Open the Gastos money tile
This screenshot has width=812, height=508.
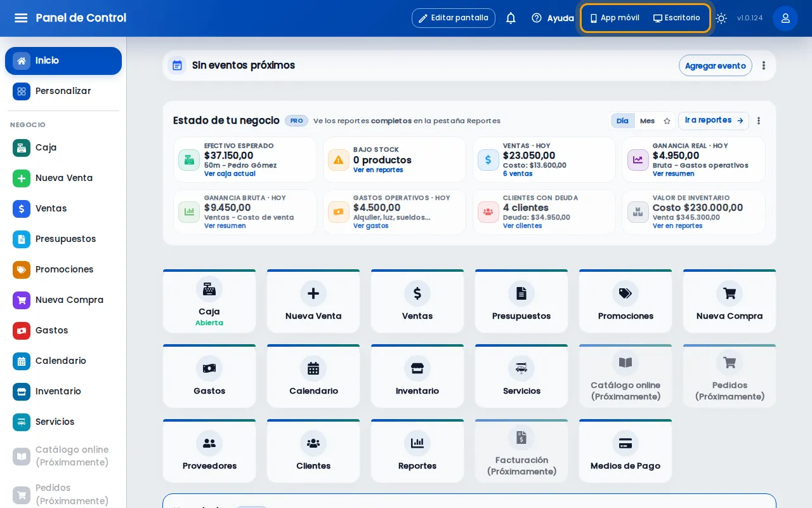click(209, 376)
